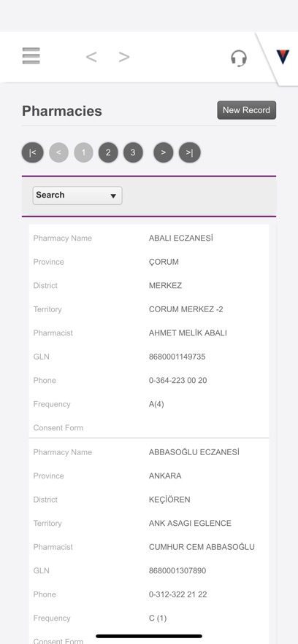Tap the Pharmacies page heading

tap(62, 111)
